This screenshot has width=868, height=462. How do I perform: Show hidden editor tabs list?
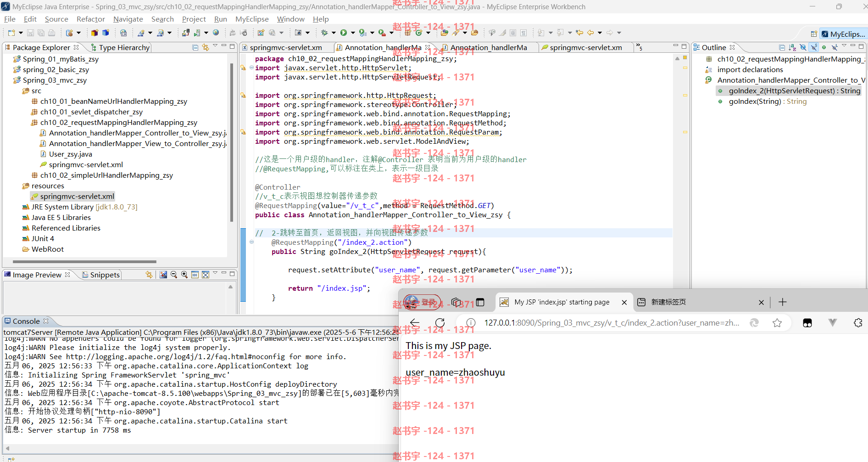639,47
